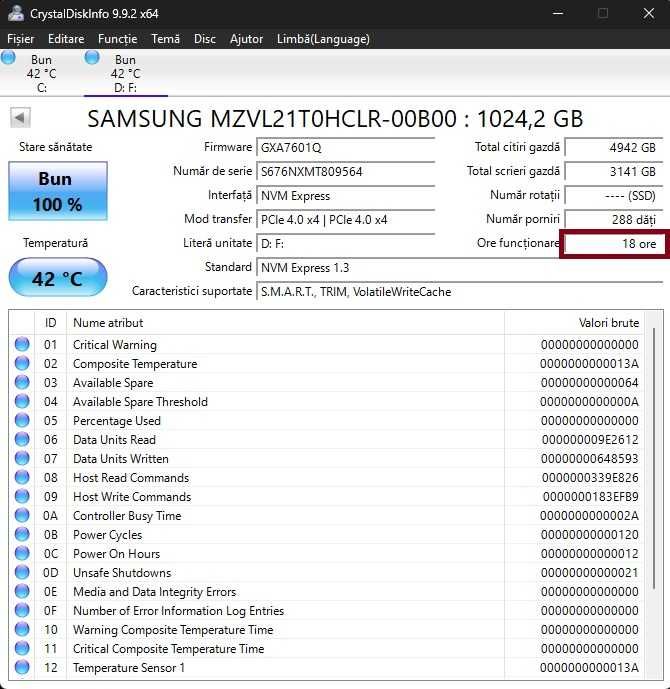Click status orb for Data Units Written
This screenshot has width=670, height=689.
[22, 458]
